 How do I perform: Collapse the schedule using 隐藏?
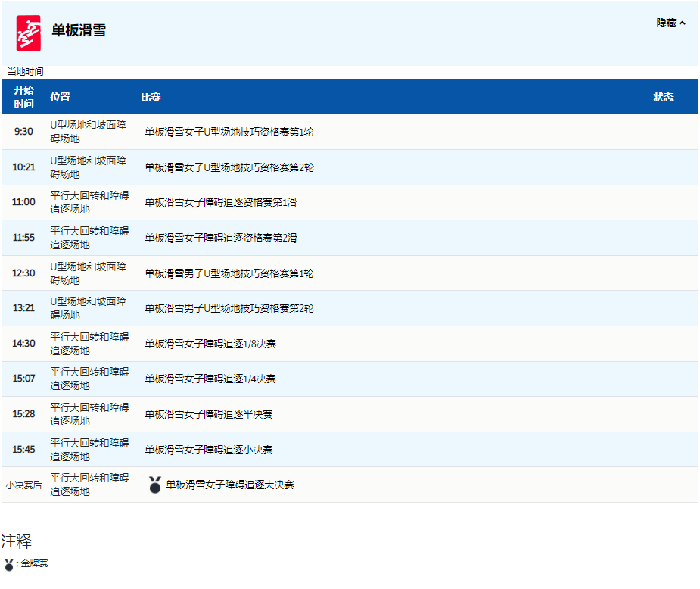[670, 23]
